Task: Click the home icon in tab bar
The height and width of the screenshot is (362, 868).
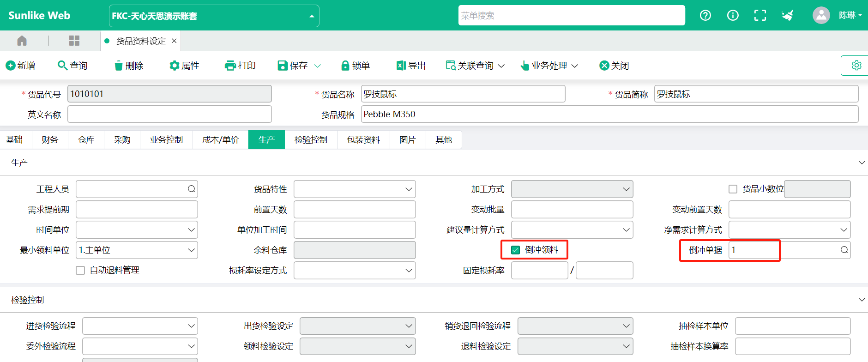Action: pyautogui.click(x=22, y=41)
